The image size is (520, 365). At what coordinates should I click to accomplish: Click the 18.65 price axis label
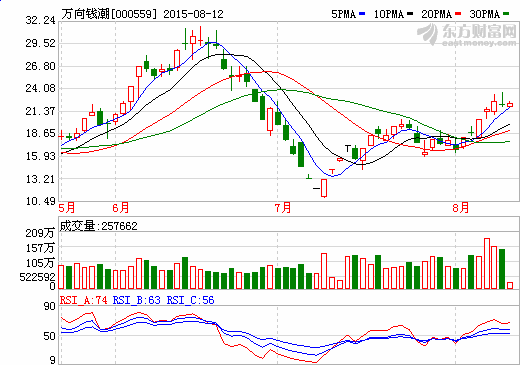(x=40, y=133)
